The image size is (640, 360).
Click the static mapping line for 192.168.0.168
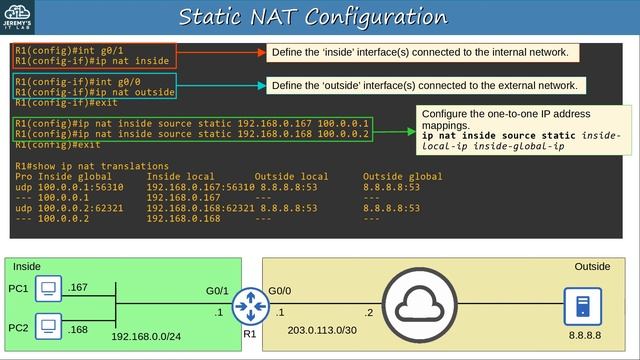point(192,134)
